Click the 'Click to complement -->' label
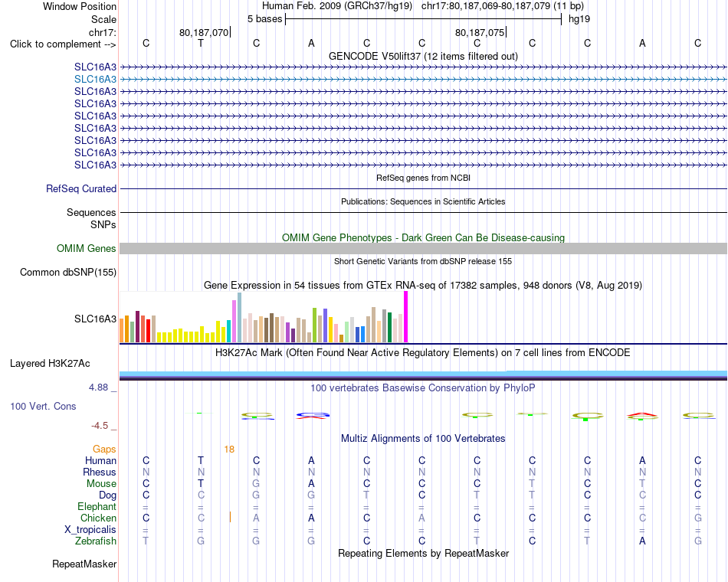The height and width of the screenshot is (582, 728). [63, 44]
